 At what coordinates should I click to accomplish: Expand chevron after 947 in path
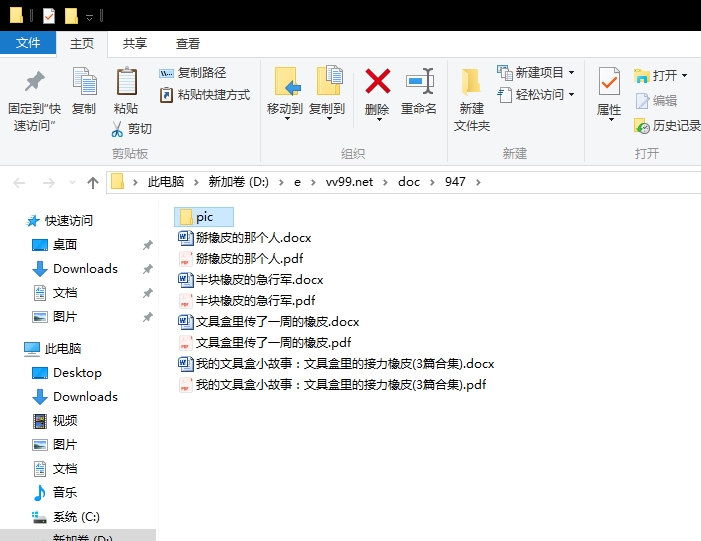(x=478, y=182)
